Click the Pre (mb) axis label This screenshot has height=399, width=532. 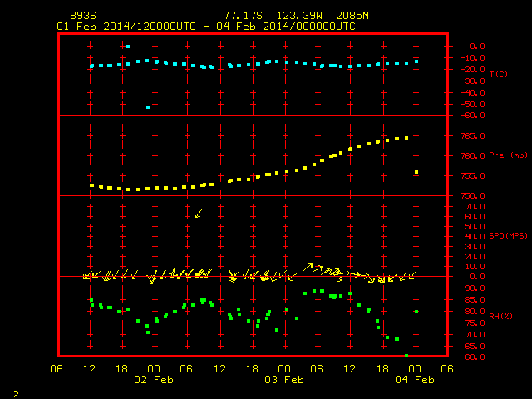(508, 155)
